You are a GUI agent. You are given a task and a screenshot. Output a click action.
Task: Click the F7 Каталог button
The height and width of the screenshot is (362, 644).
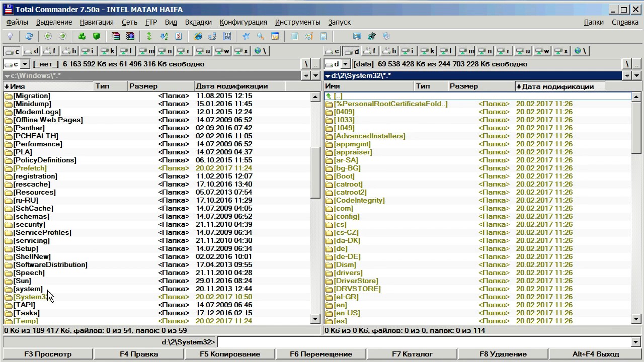tap(412, 354)
